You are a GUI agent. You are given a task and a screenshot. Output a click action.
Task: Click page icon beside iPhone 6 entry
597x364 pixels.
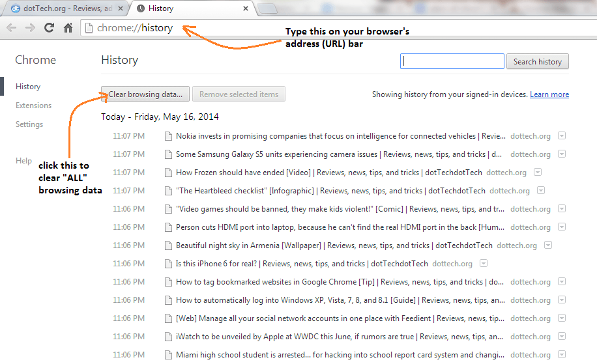(x=168, y=264)
